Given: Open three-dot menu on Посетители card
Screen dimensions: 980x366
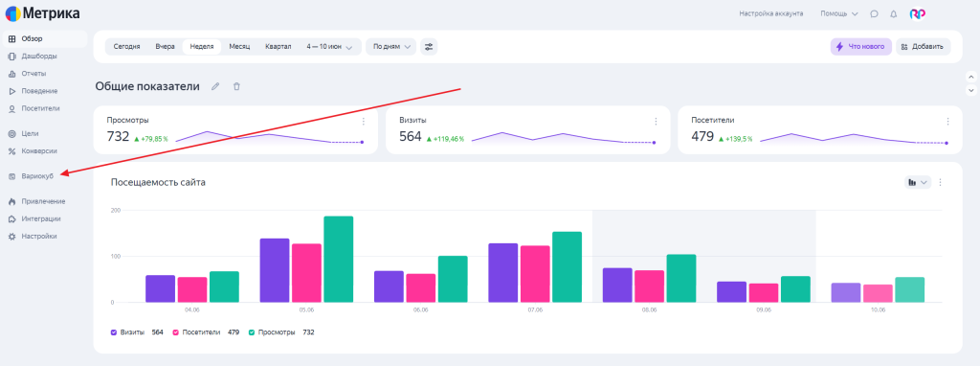Looking at the screenshot, I should pyautogui.click(x=947, y=122).
